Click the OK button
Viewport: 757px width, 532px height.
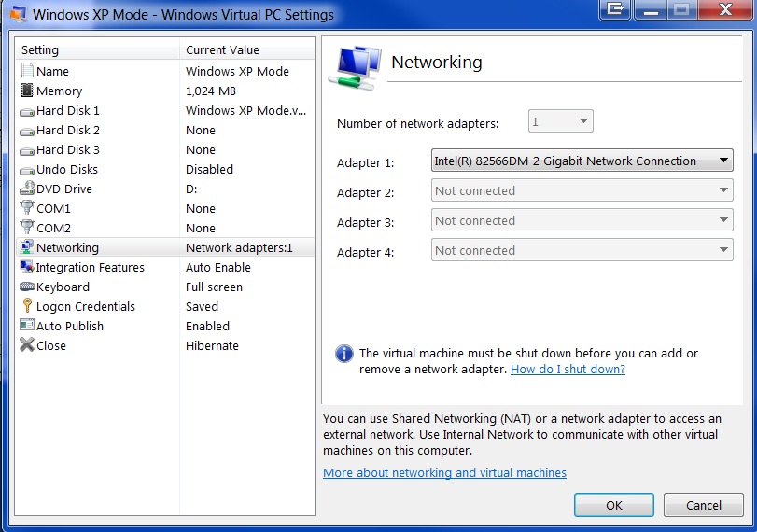(613, 506)
